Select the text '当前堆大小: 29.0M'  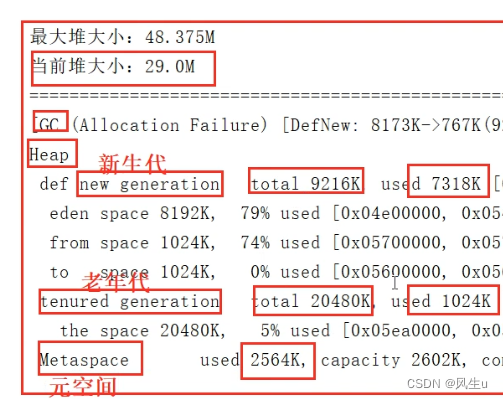pos(113,66)
